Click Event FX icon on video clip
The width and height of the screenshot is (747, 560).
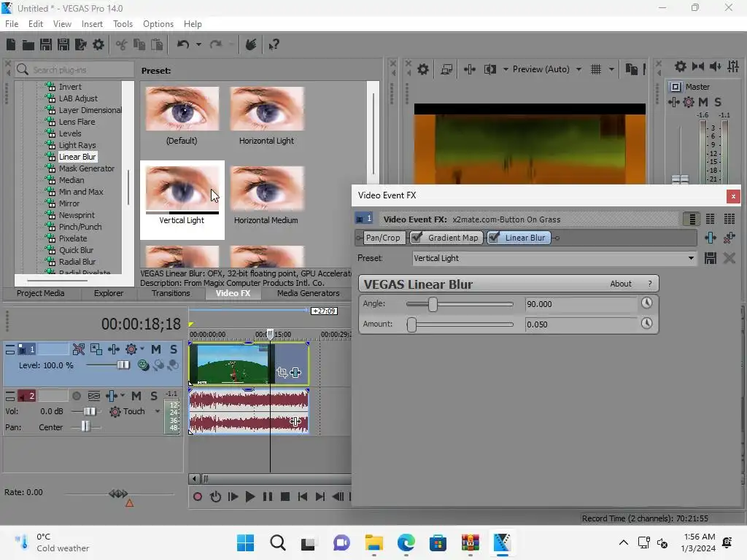pyautogui.click(x=295, y=373)
